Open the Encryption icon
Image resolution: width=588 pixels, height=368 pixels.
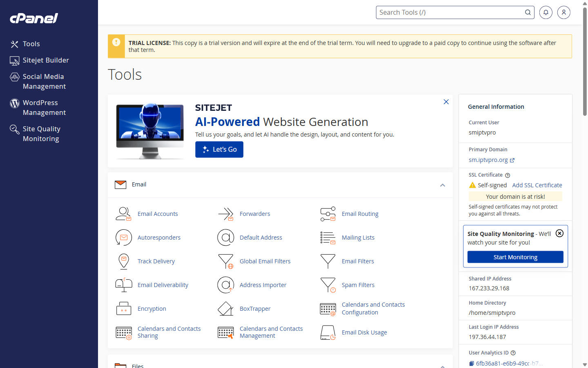click(123, 309)
